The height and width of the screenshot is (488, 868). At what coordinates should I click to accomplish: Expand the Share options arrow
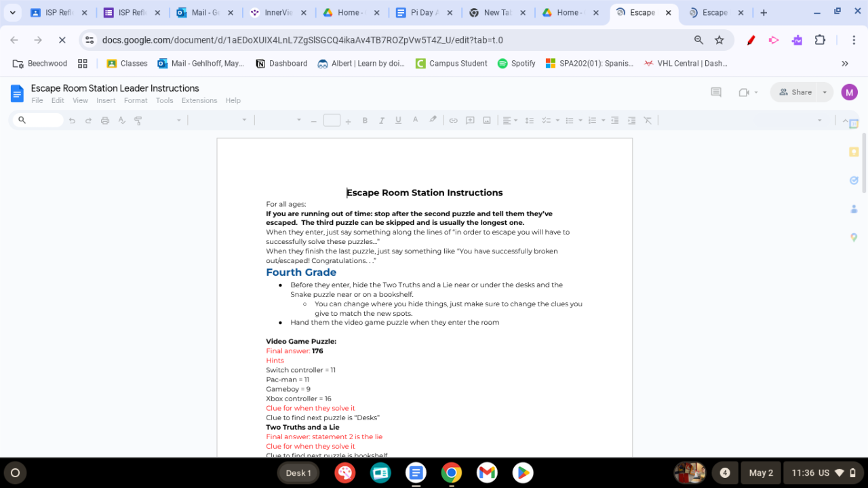(x=825, y=92)
